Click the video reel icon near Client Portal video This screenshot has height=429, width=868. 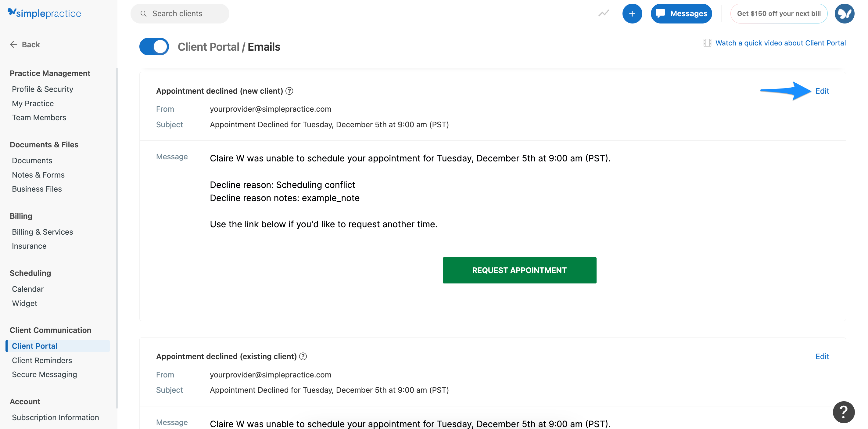coord(707,43)
